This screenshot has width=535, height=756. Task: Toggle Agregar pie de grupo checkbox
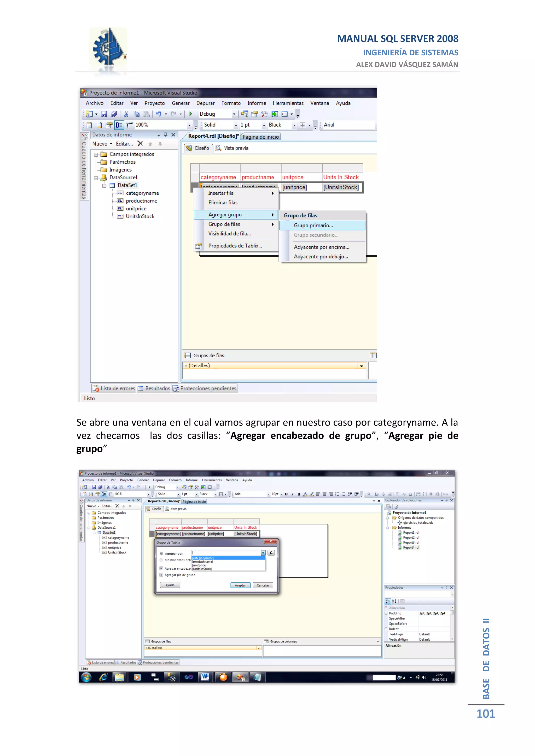tap(161, 575)
